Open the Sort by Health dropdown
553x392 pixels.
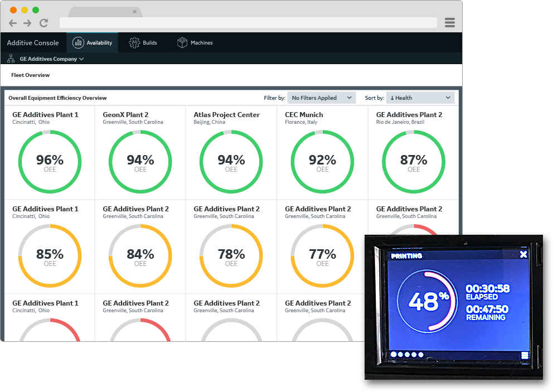[420, 98]
